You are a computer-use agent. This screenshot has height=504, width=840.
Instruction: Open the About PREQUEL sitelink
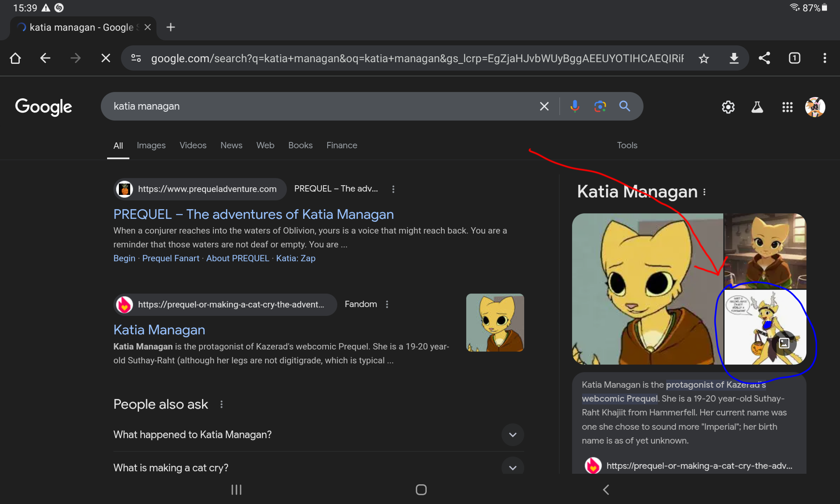(x=238, y=258)
